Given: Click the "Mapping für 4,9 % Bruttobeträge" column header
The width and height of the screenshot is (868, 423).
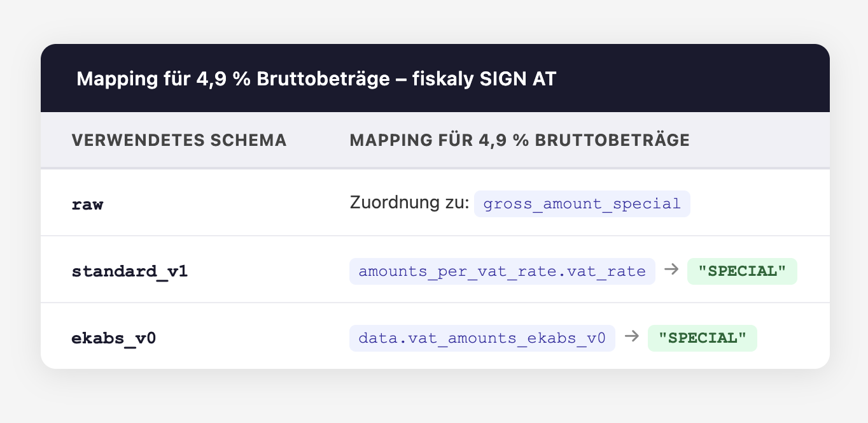Looking at the screenshot, I should [519, 140].
